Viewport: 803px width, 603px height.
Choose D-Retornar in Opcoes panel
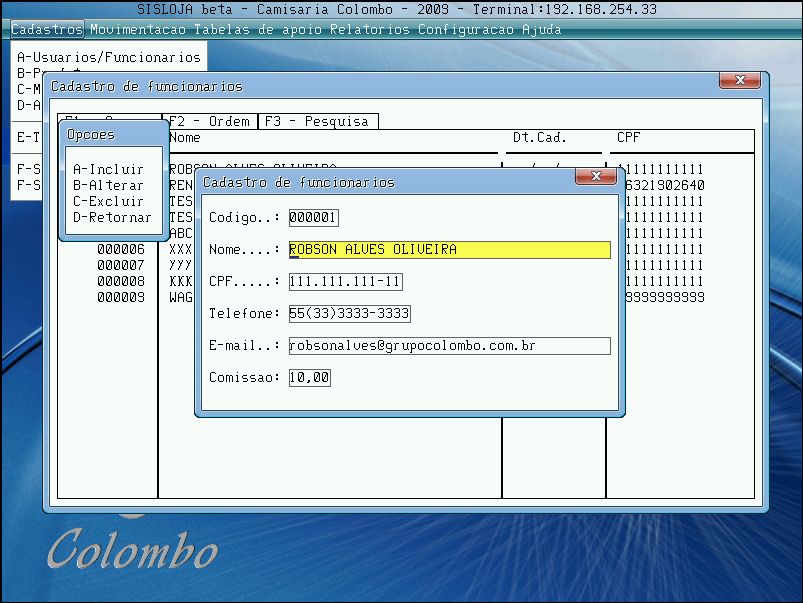(112, 217)
